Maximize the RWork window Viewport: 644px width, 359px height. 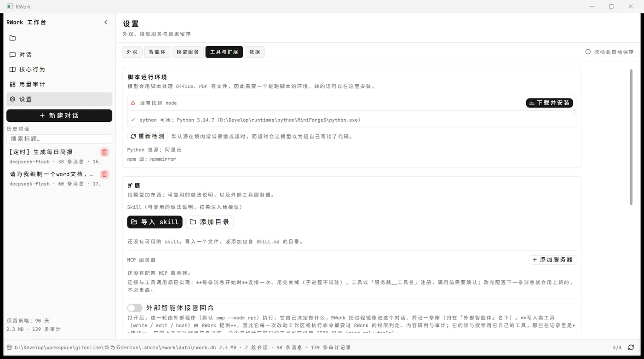tap(611, 6)
